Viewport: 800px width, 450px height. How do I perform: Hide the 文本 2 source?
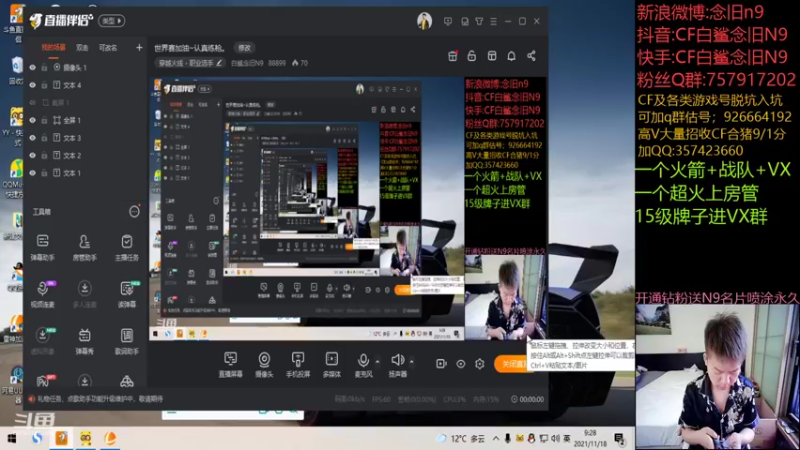tap(33, 155)
